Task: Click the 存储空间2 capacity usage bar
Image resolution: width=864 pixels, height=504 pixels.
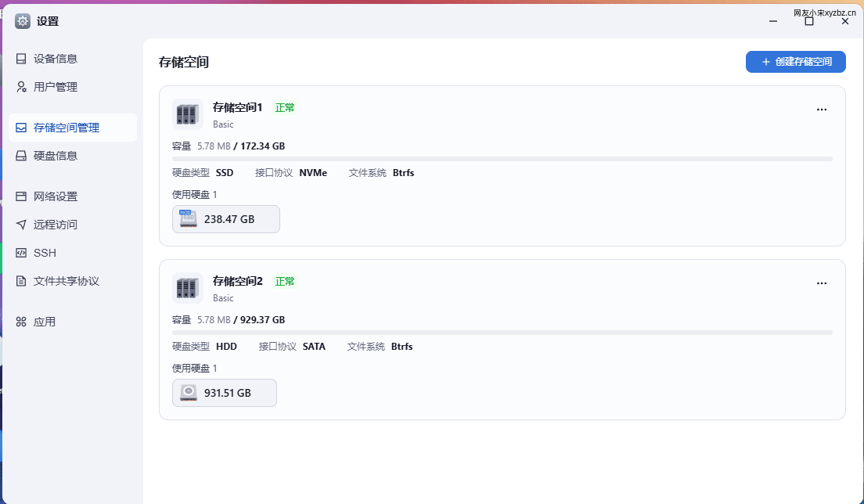Action: click(502, 333)
